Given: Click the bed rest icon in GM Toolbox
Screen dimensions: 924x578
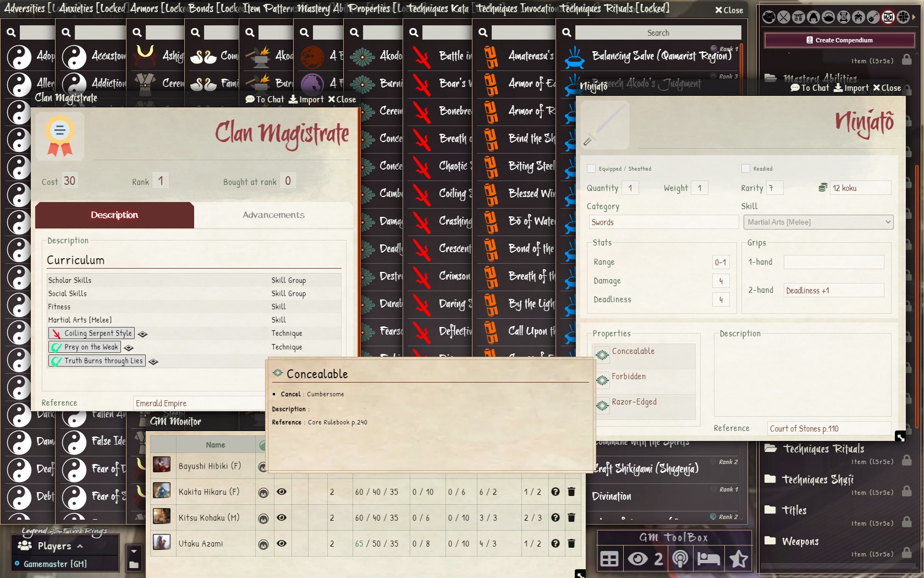Looking at the screenshot, I should [x=708, y=559].
